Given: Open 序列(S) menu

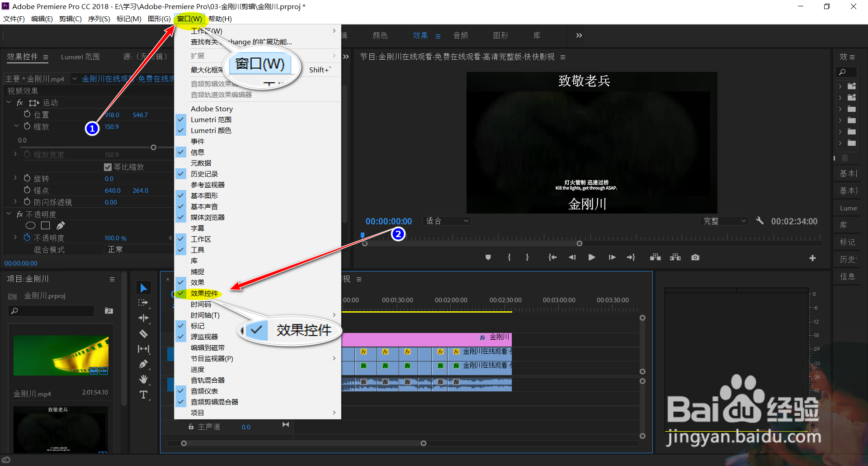Looking at the screenshot, I should tap(99, 19).
